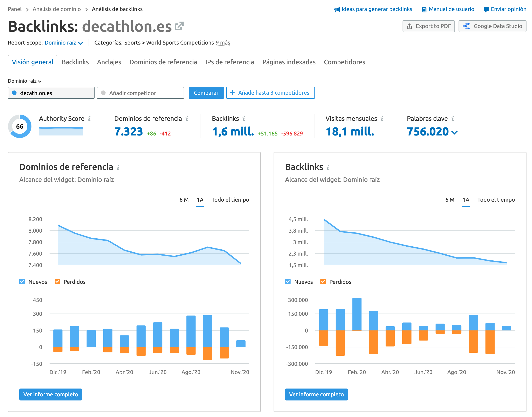532x417 pixels.
Task: Select 1A range in Backlinks chart
Action: coord(466,200)
